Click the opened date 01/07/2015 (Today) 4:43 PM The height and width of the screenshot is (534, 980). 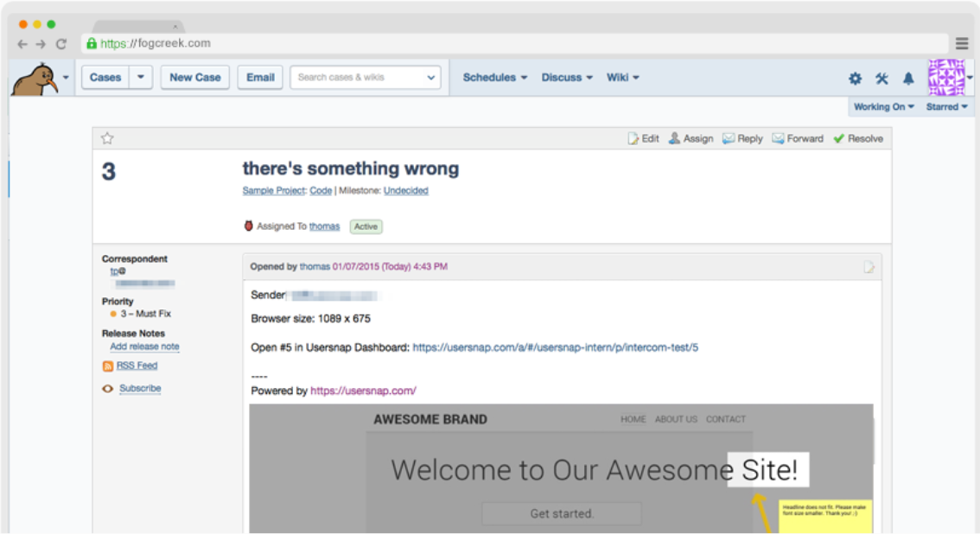(390, 267)
